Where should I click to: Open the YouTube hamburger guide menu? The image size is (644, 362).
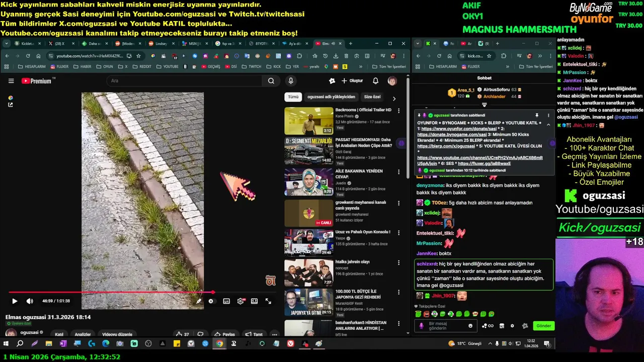11,81
